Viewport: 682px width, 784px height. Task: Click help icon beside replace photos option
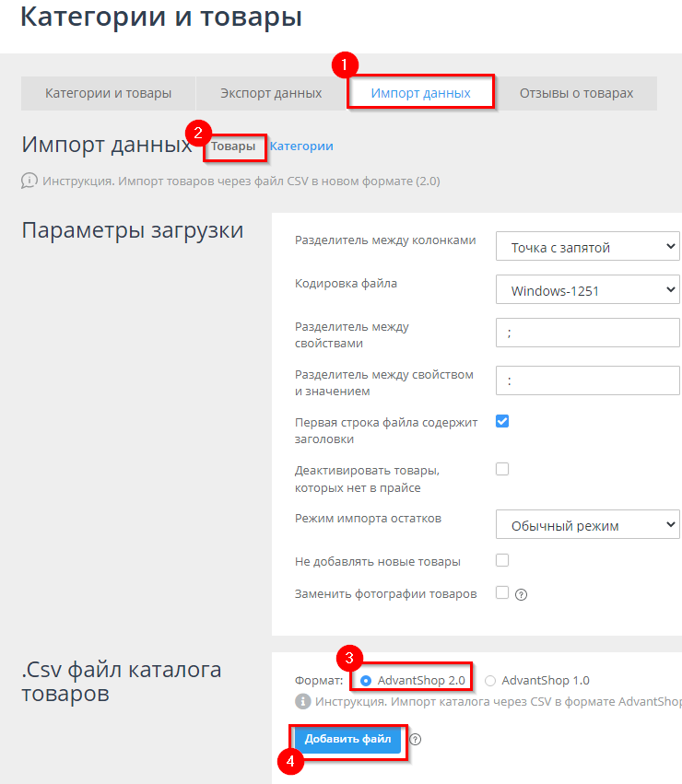(521, 594)
